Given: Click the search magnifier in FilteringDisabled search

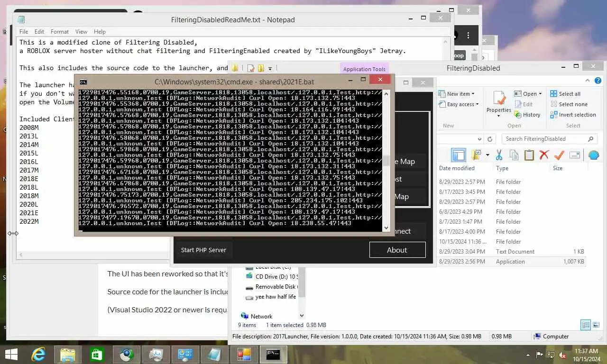Looking at the screenshot, I should point(590,139).
